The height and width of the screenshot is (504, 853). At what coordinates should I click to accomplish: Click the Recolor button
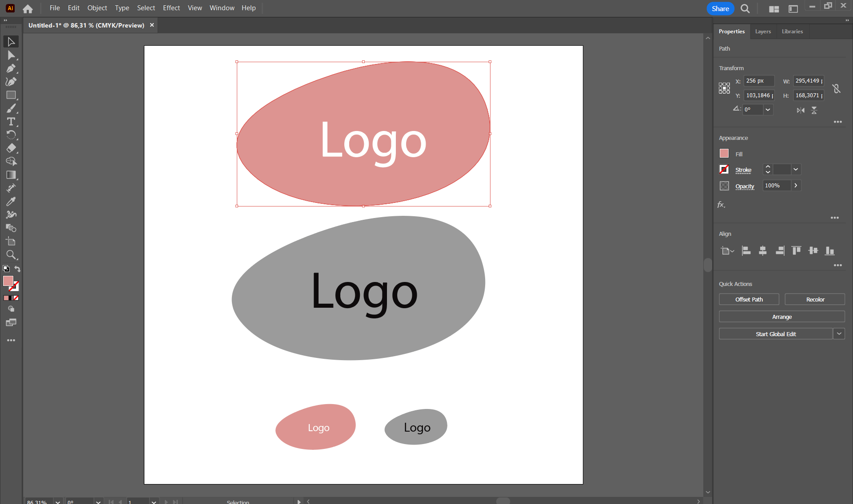[x=815, y=299]
